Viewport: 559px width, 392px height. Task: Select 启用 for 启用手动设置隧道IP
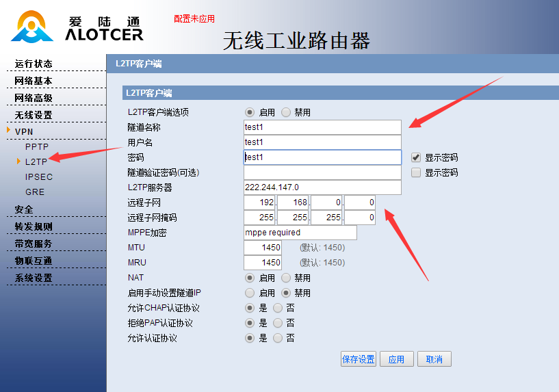(x=250, y=293)
